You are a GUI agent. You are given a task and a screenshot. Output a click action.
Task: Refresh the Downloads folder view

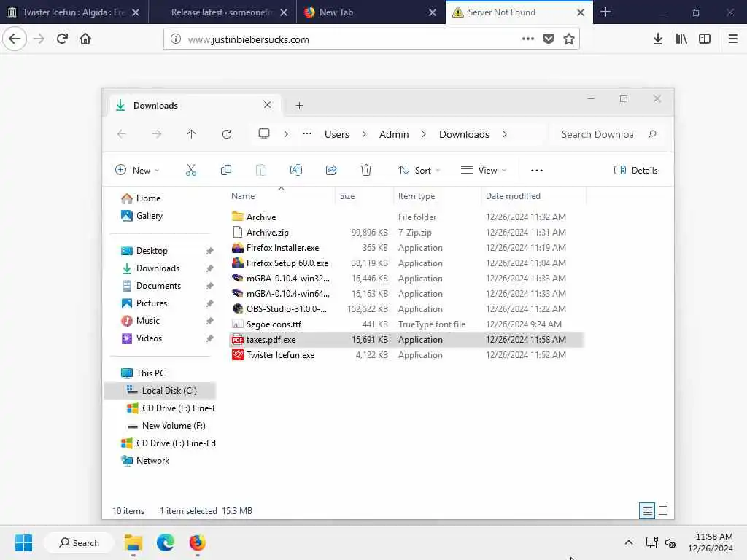coord(227,134)
